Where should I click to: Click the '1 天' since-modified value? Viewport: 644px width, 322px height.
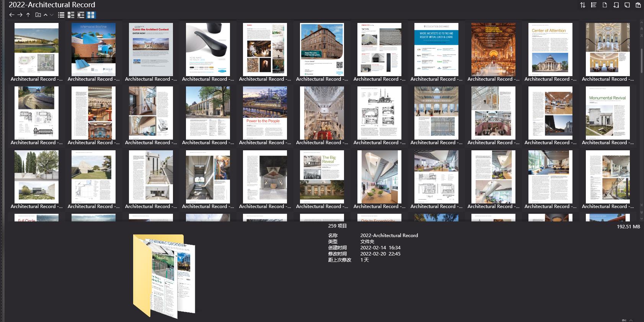click(365, 260)
